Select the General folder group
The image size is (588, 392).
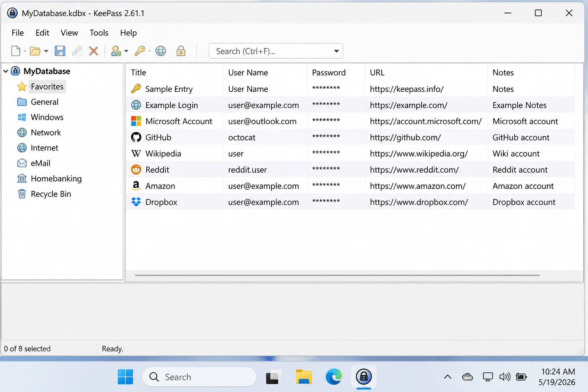tap(44, 102)
